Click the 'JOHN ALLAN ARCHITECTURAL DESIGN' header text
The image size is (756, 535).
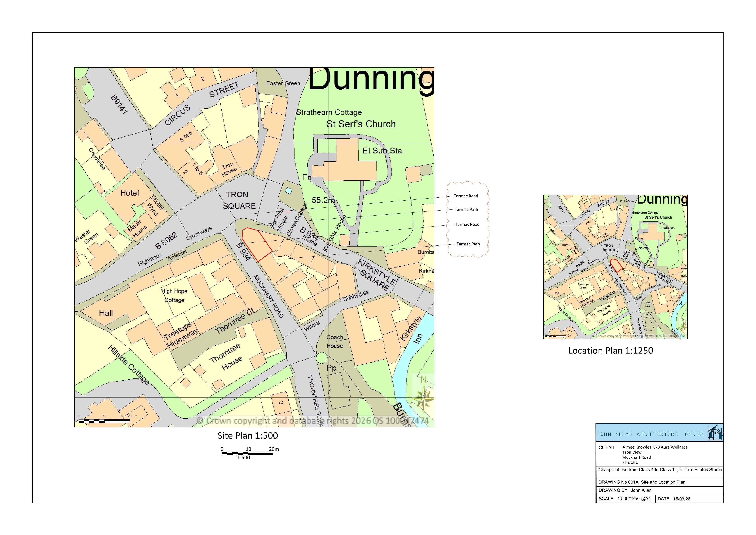651,434
